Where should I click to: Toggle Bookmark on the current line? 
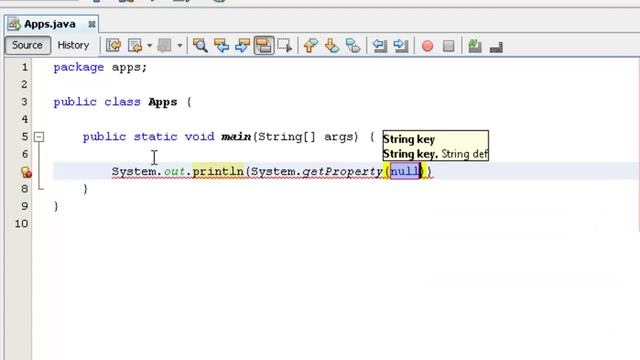tap(353, 45)
